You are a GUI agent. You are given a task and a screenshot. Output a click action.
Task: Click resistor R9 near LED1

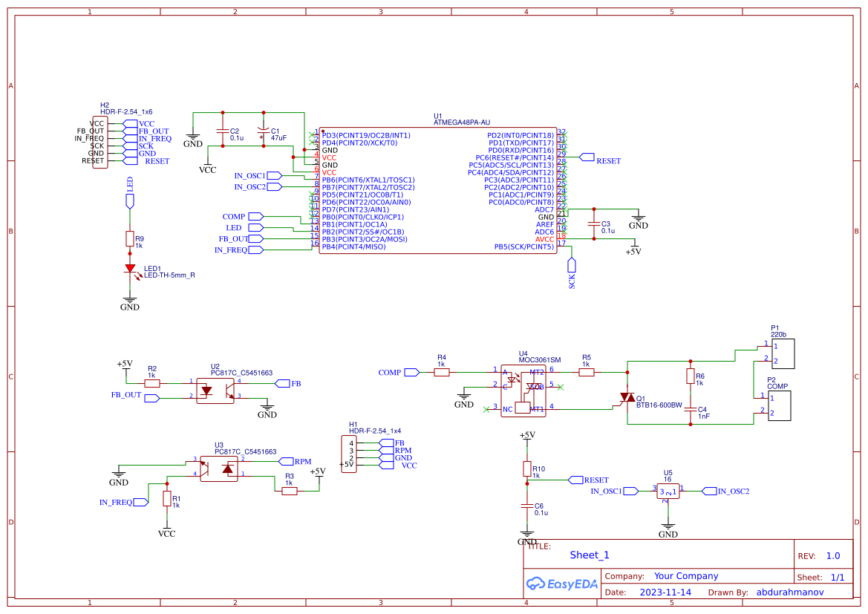[x=131, y=240]
